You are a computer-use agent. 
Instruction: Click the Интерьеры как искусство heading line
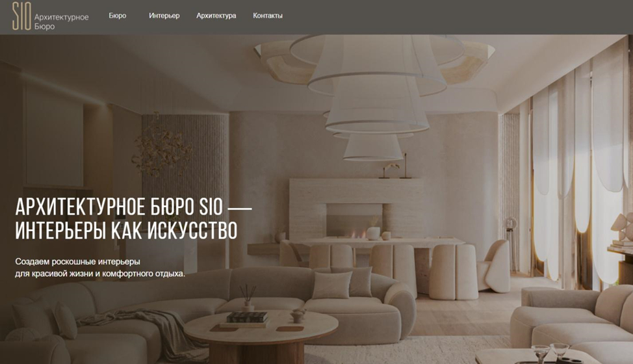click(x=126, y=231)
